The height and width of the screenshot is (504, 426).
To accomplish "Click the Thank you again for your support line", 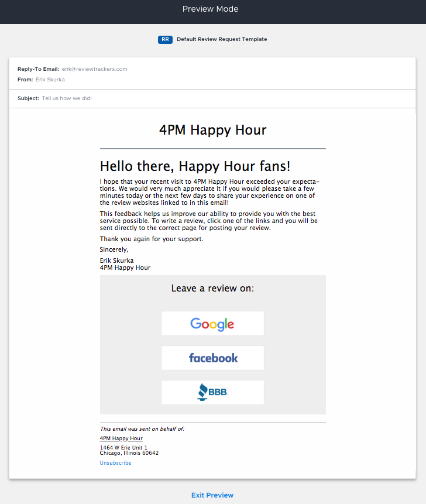I will (152, 239).
